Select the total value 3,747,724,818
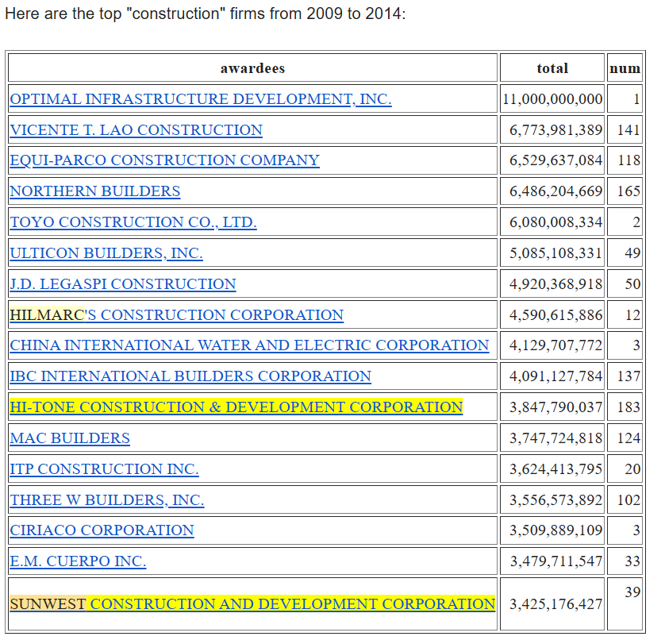The height and width of the screenshot is (644, 665). point(555,439)
